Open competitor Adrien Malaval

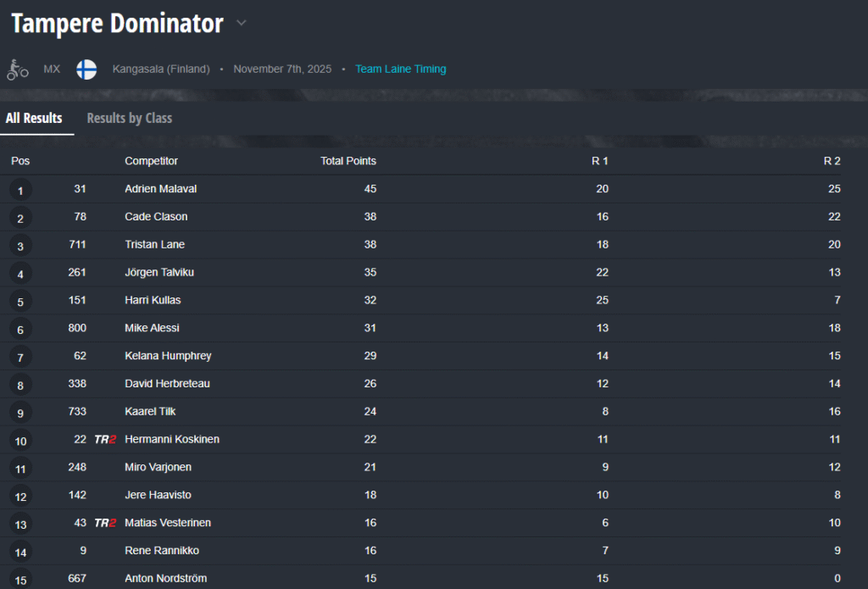160,189
